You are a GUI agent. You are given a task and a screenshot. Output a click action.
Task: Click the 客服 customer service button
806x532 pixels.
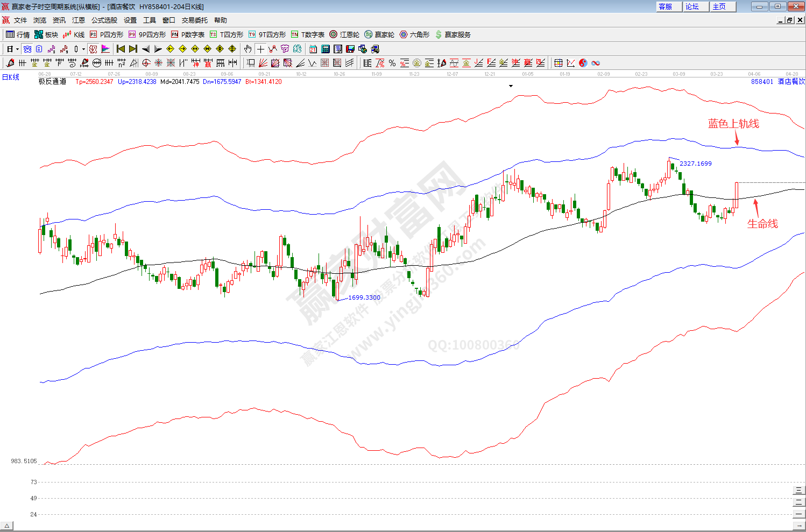point(666,6)
